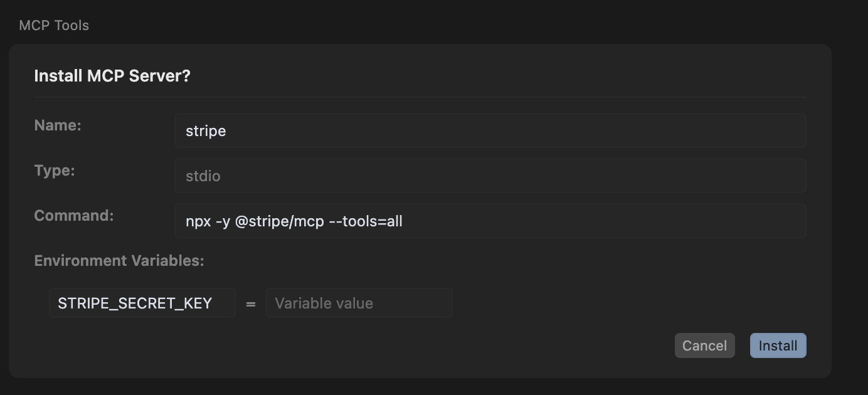Image resolution: width=868 pixels, height=395 pixels.
Task: Click blank space right of Variable value field
Action: coord(627,303)
